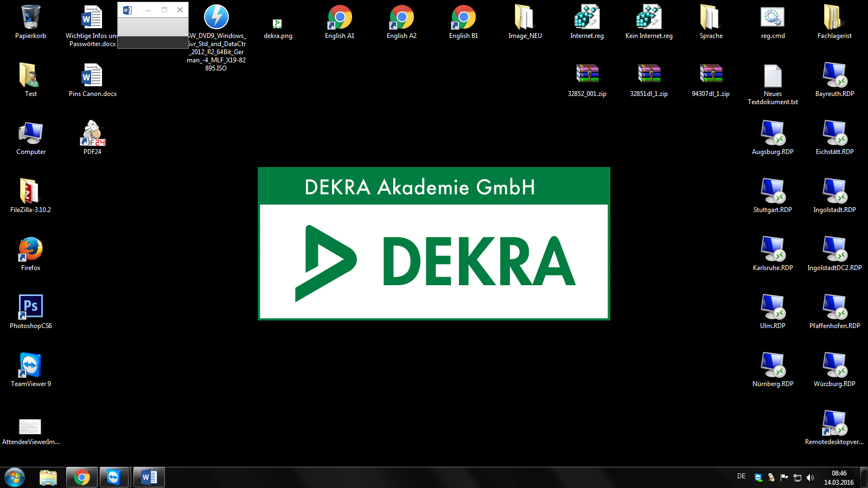Click the PDF24 sheep icon
Image resolution: width=868 pixels, height=488 pixels.
[x=92, y=133]
